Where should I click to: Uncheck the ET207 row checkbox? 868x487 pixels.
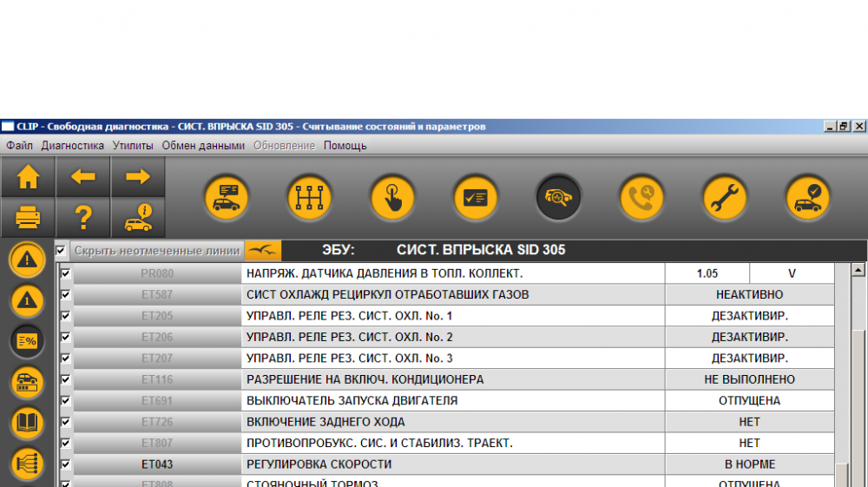pyautogui.click(x=65, y=358)
